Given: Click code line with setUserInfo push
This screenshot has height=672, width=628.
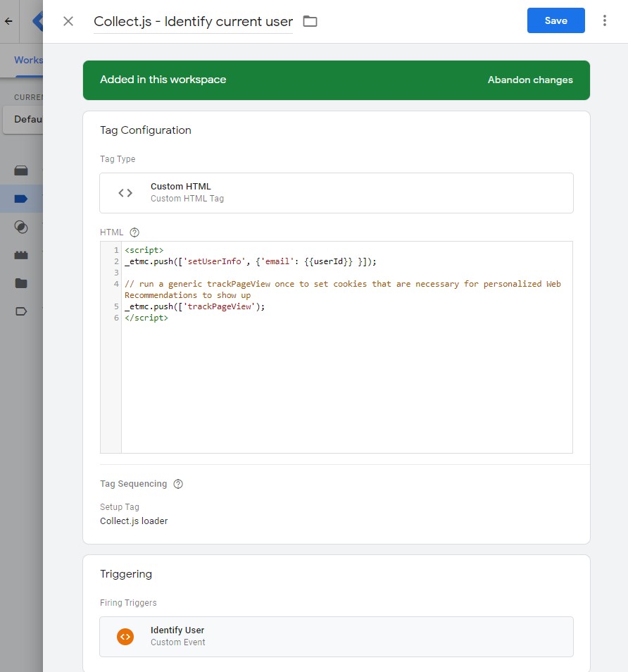Looking at the screenshot, I should [250, 261].
